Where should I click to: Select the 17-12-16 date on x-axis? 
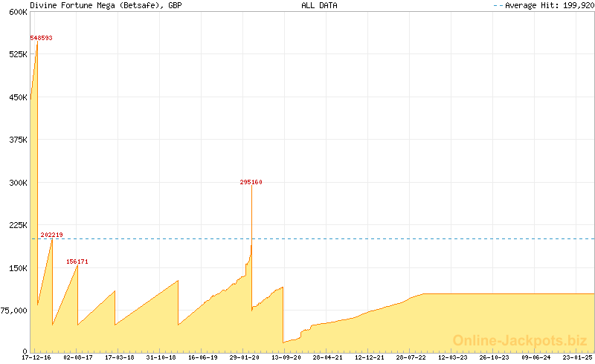coord(36,357)
